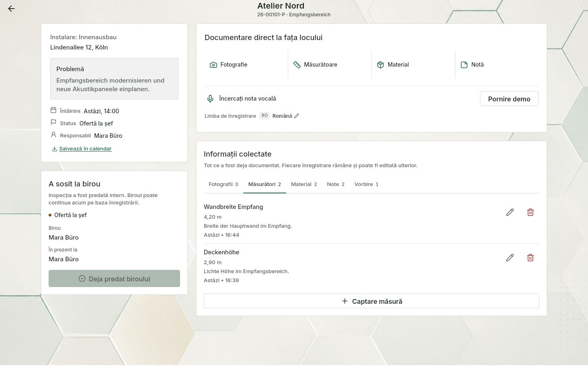Image resolution: width=588 pixels, height=368 pixels.
Task: Click the 26-00101-P · Empfangsbereich subtitle
Action: pos(294,15)
